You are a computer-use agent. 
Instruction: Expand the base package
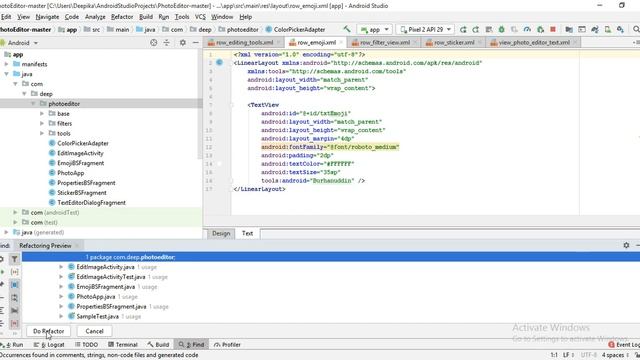[x=42, y=113]
